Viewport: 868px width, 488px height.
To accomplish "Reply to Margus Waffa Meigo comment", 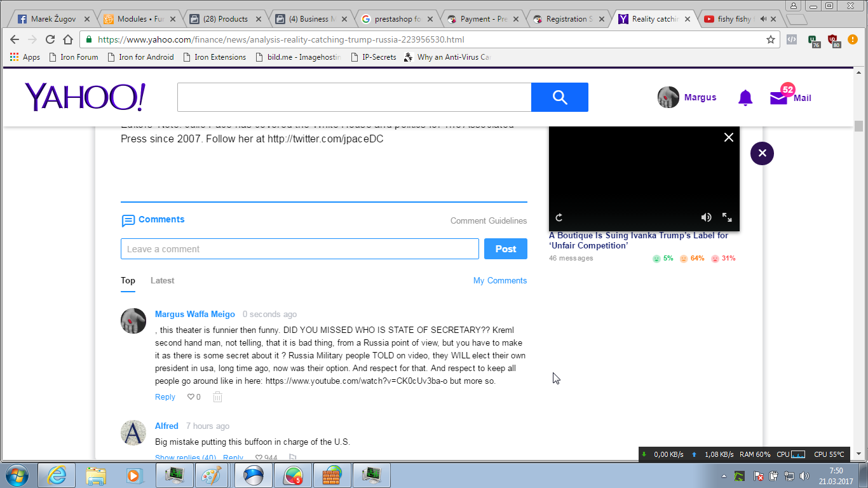I will pos(165,397).
